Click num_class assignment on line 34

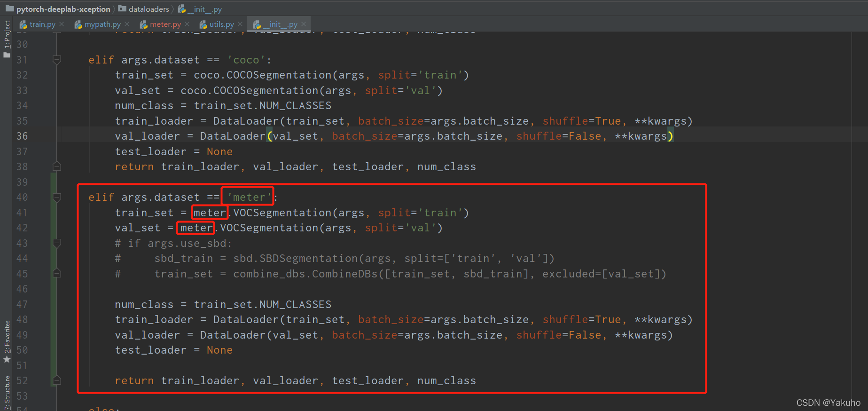pyautogui.click(x=223, y=105)
